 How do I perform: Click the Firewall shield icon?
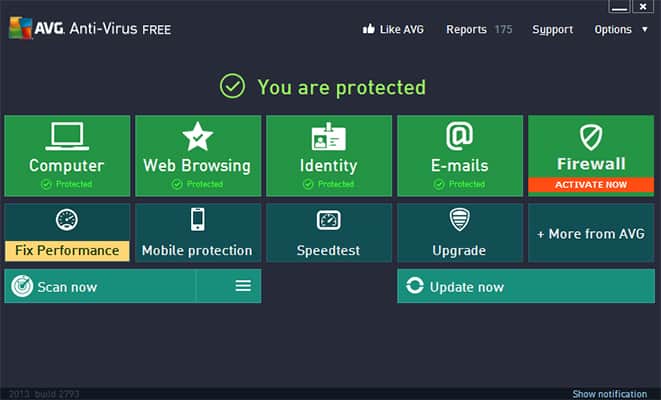(x=591, y=137)
